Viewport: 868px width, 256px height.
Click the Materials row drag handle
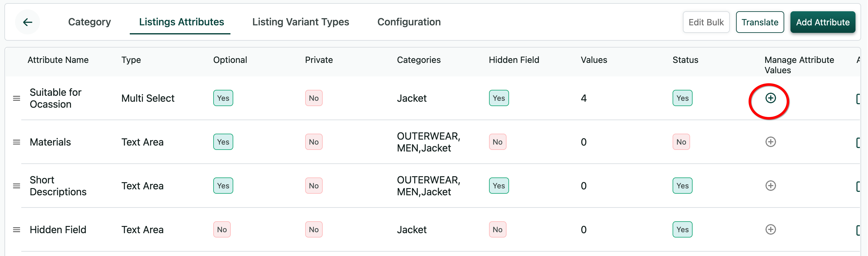tap(17, 142)
